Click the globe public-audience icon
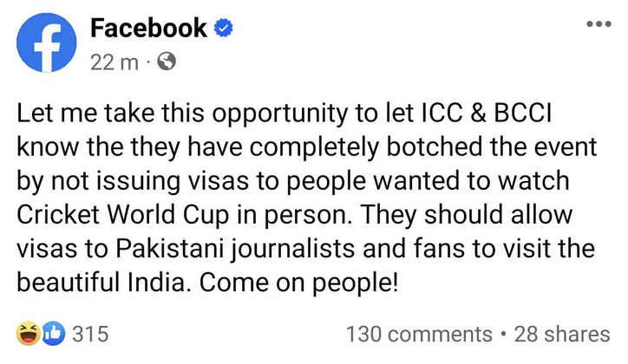 (167, 62)
